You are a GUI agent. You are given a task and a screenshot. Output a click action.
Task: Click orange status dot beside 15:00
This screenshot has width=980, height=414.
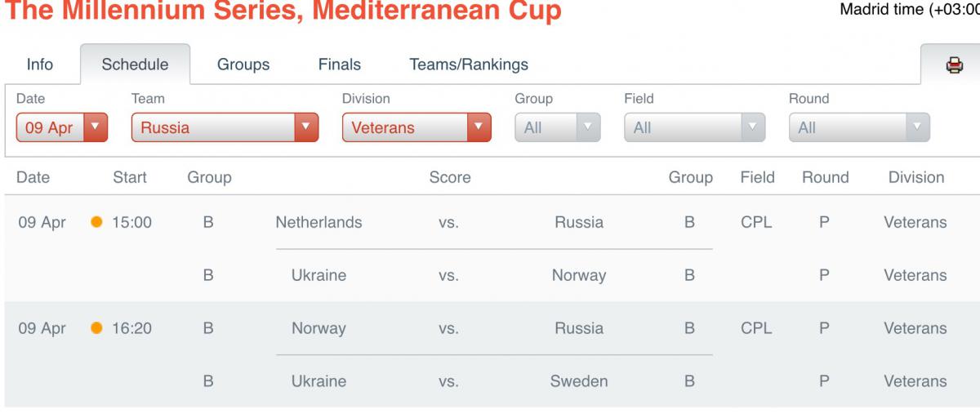point(97,222)
